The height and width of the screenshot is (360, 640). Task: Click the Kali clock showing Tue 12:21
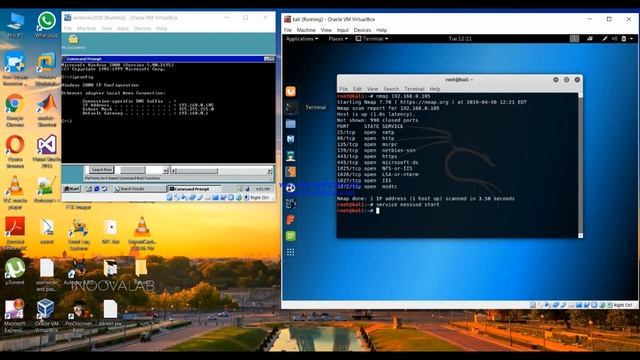click(x=460, y=39)
